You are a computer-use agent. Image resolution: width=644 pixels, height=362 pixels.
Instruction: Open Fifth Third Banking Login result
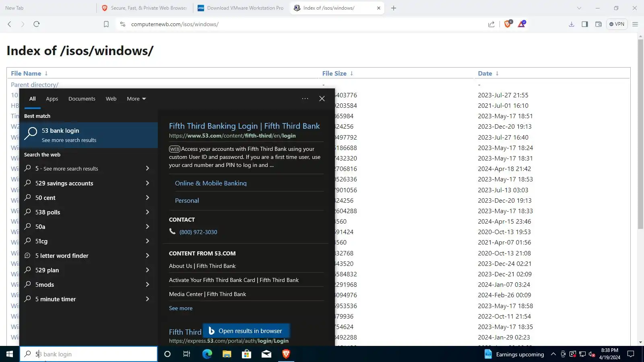(x=244, y=126)
